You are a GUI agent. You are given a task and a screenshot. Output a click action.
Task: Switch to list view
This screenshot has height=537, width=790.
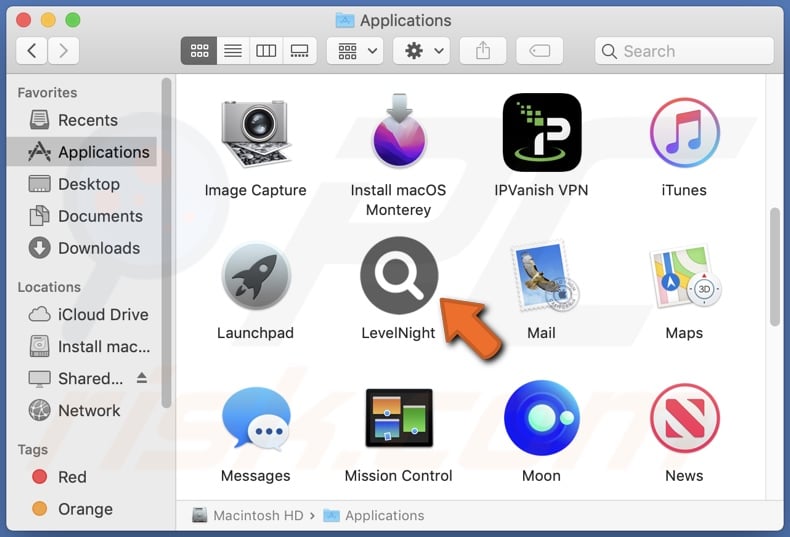click(x=233, y=51)
